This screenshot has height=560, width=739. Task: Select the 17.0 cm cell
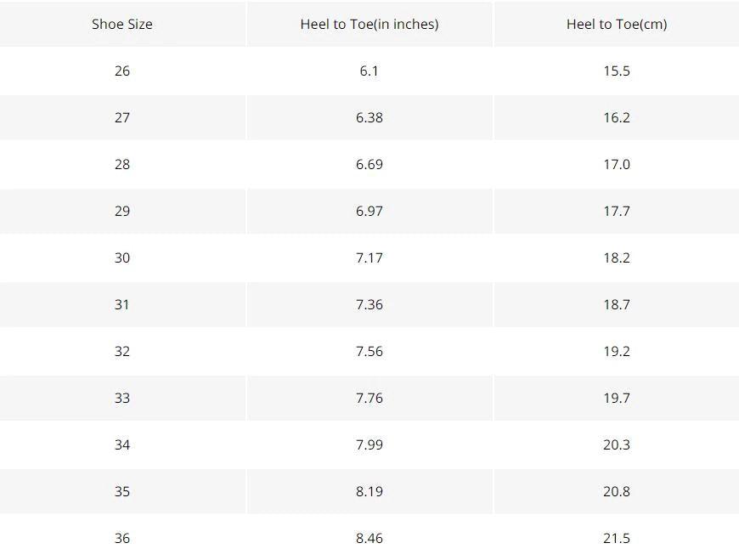[x=617, y=164]
